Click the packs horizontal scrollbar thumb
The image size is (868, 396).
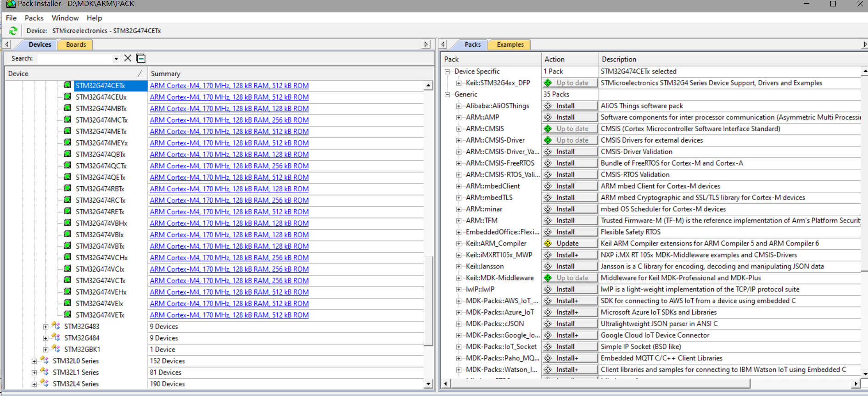click(x=600, y=383)
